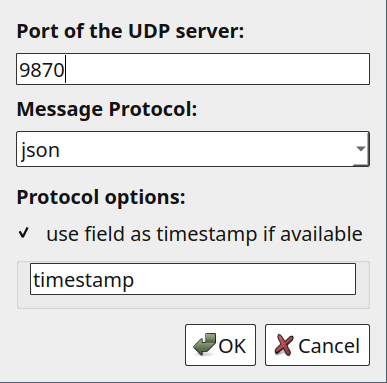Click the arrow of the json dropdown

point(361,149)
